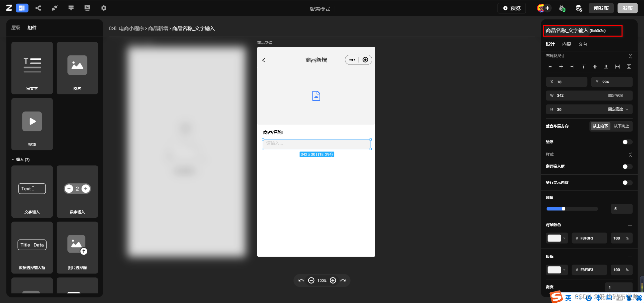Zoom in the canvas with plus icon

[333, 280]
